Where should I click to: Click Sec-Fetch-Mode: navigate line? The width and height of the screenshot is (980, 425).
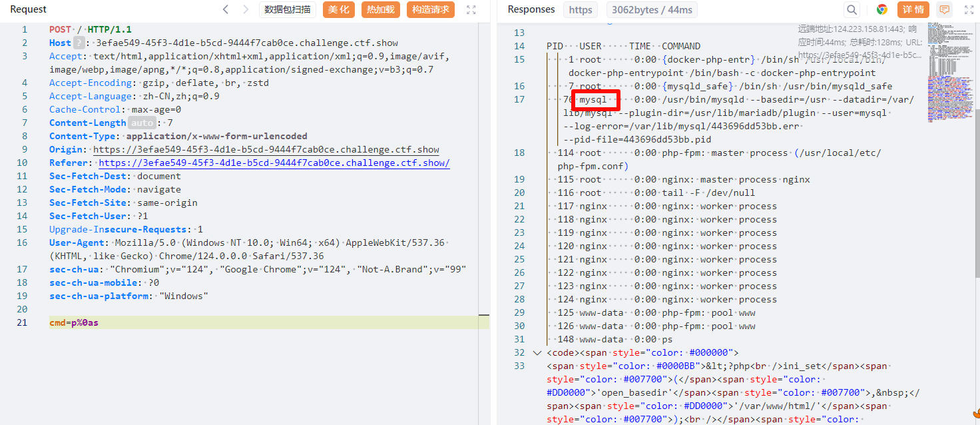point(115,189)
